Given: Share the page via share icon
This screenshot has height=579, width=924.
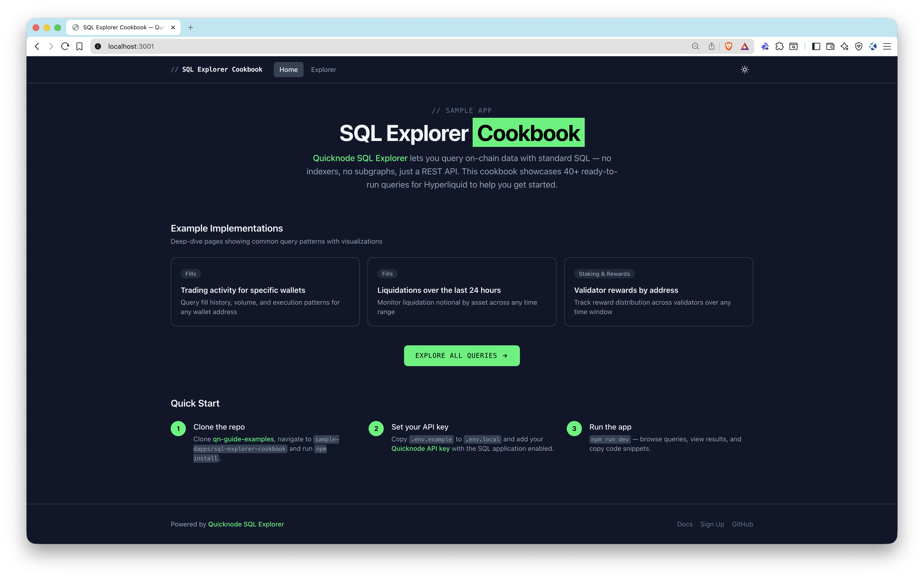Looking at the screenshot, I should 712,46.
